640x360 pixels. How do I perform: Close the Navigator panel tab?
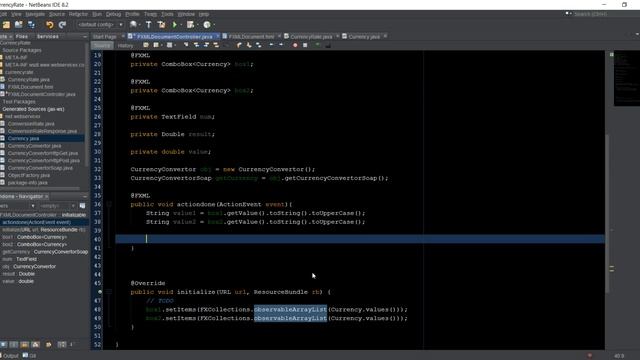pyautogui.click(x=47, y=196)
